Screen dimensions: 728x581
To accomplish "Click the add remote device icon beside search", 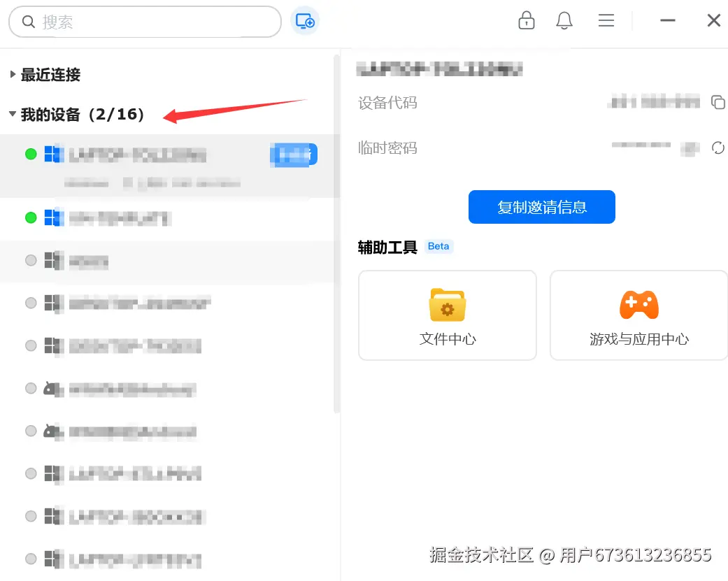I will pyautogui.click(x=305, y=21).
